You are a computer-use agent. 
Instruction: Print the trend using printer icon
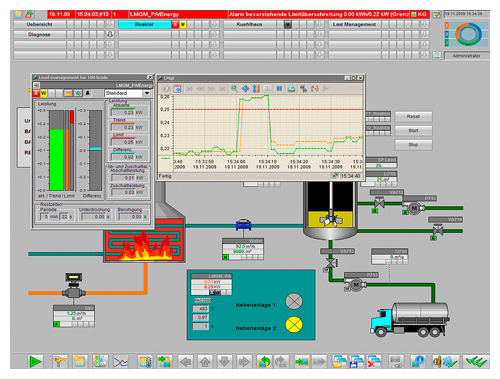point(291,89)
